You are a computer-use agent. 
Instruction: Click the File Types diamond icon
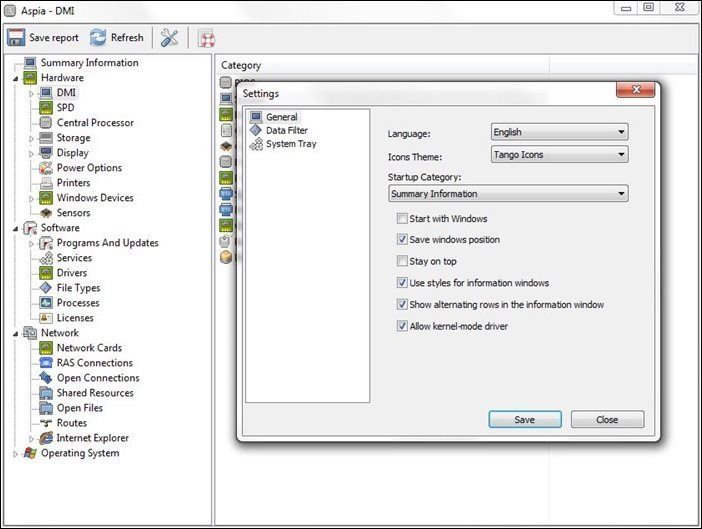click(x=46, y=288)
